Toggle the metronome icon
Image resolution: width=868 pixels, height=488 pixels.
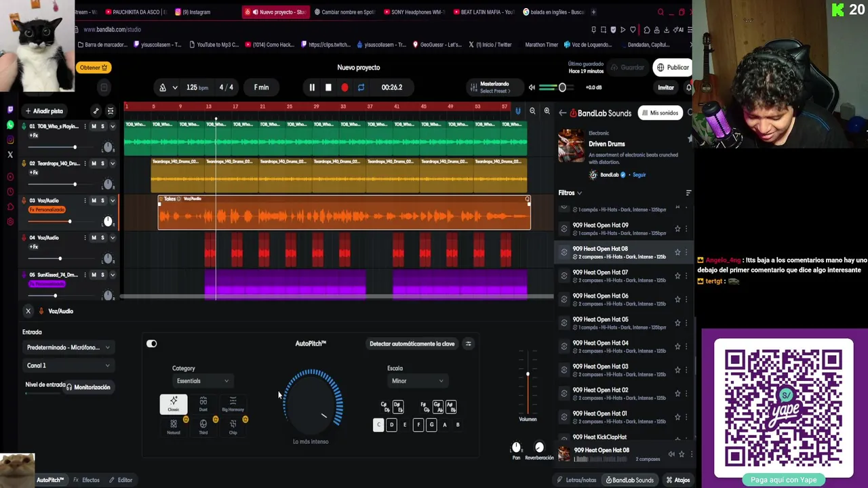(x=163, y=87)
